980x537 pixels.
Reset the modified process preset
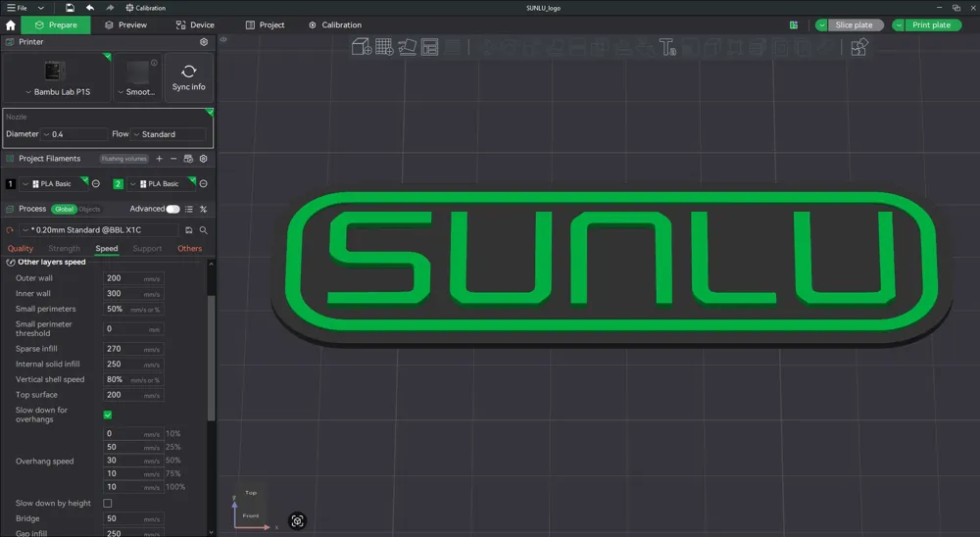click(10, 230)
